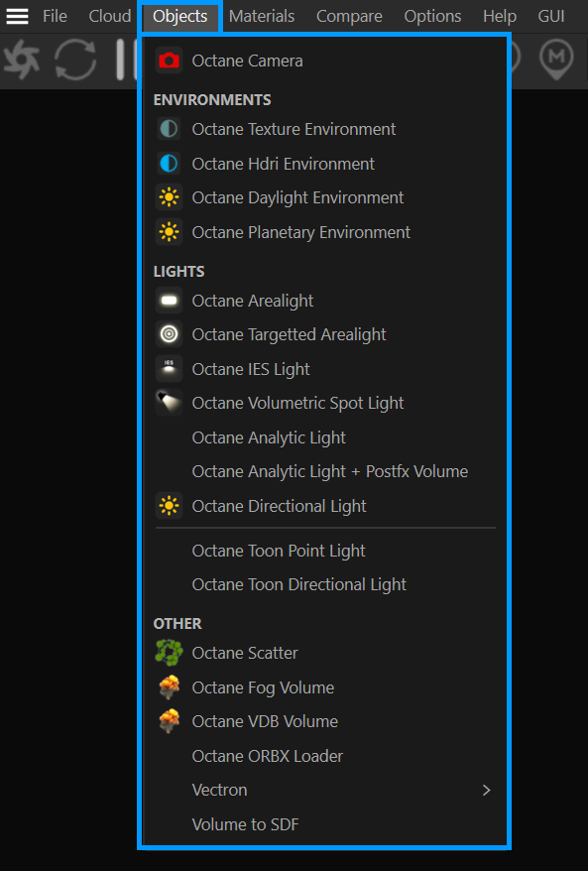588x871 pixels.
Task: Open the Compare menu
Action: pyautogui.click(x=349, y=16)
